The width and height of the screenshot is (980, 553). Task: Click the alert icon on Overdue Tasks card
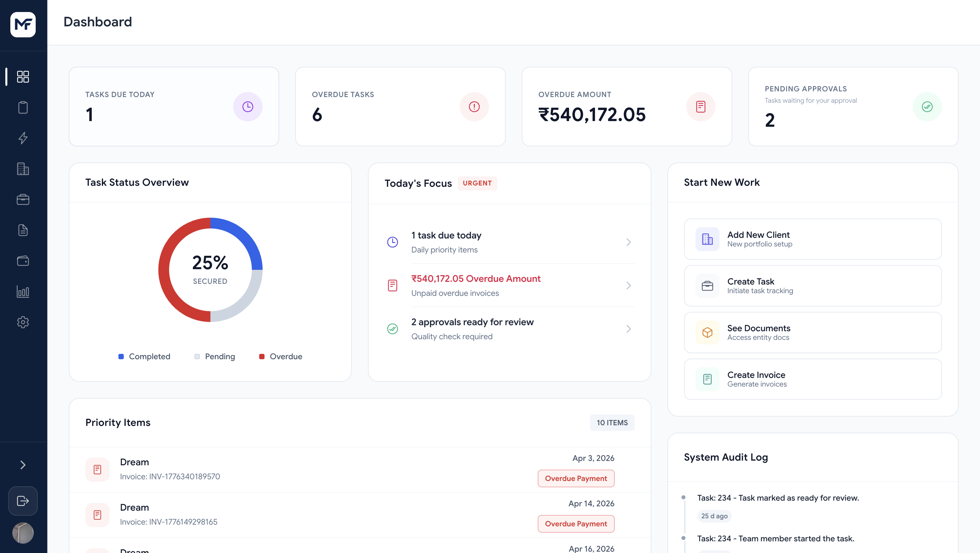[x=474, y=107]
